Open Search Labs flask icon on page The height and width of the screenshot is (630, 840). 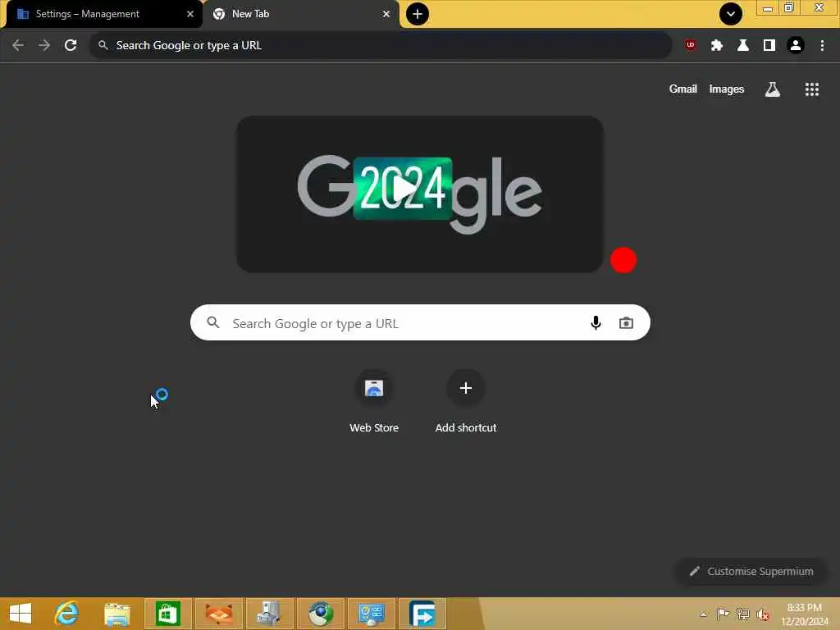[x=772, y=89]
